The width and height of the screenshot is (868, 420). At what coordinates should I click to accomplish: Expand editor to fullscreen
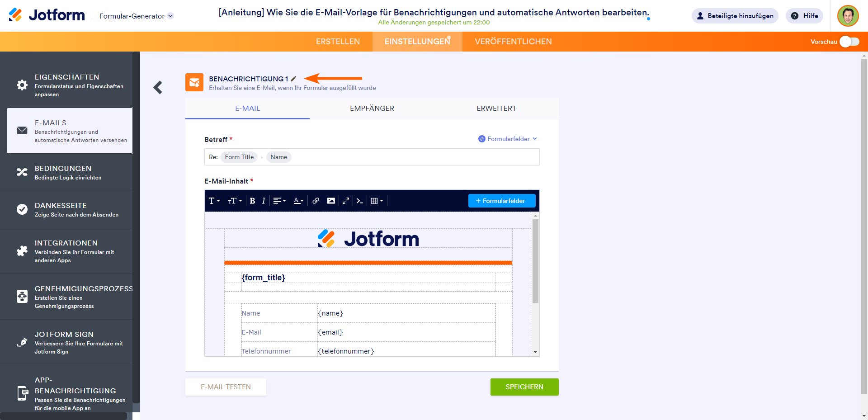point(346,201)
